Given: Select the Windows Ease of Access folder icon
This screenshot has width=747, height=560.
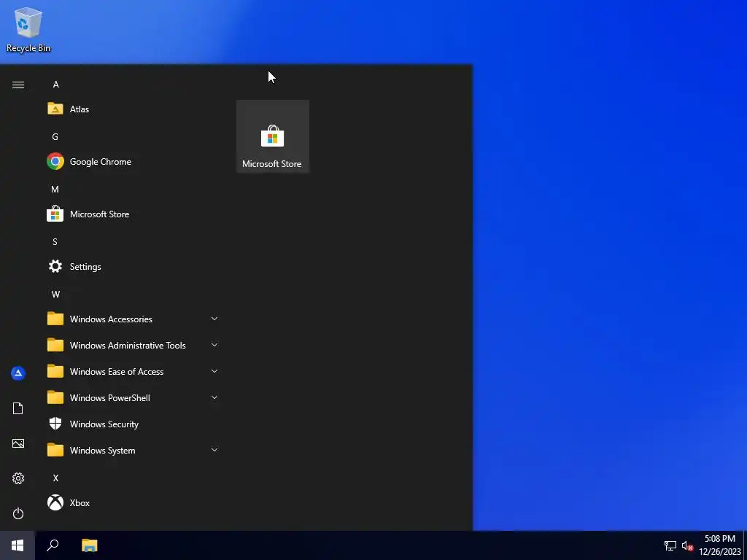Looking at the screenshot, I should point(55,371).
